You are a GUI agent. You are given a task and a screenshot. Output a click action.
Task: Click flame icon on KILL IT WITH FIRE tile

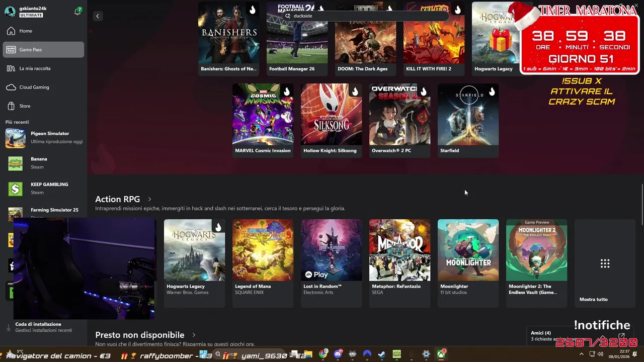tap(457, 10)
